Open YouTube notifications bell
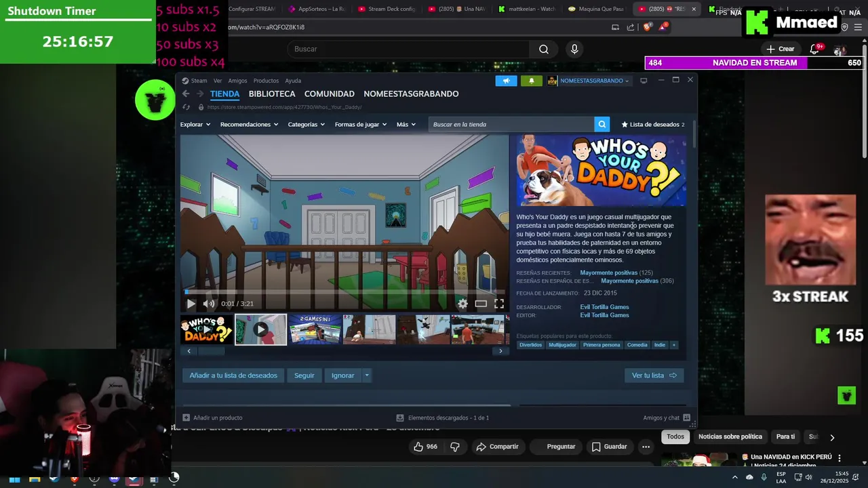 (x=815, y=49)
